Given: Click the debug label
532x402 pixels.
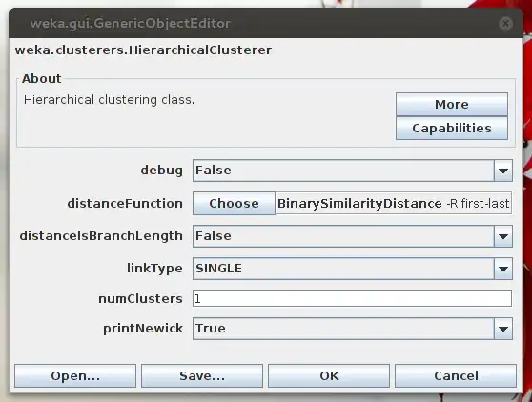Looking at the screenshot, I should pyautogui.click(x=162, y=171).
